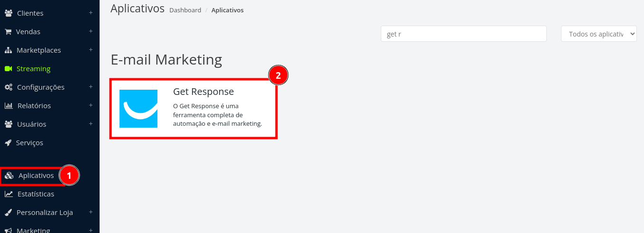
Task: Open the Get Response app title
Action: [203, 92]
